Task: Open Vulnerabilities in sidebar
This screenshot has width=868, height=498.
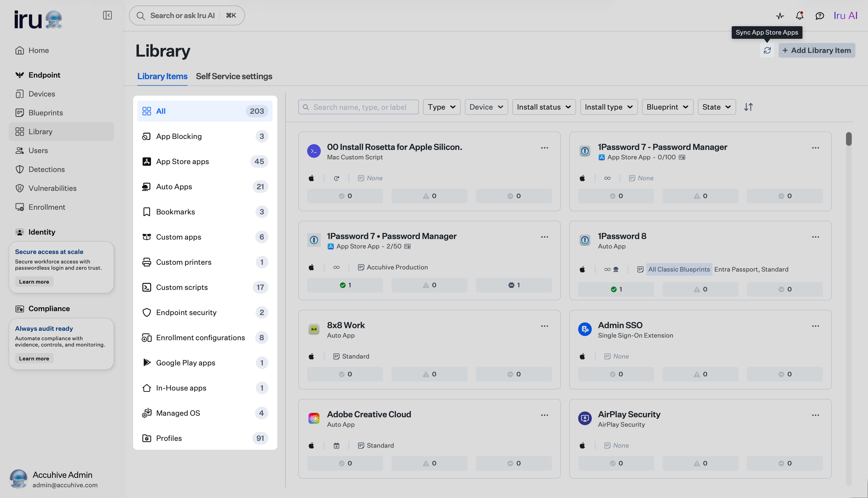Action: [61, 188]
